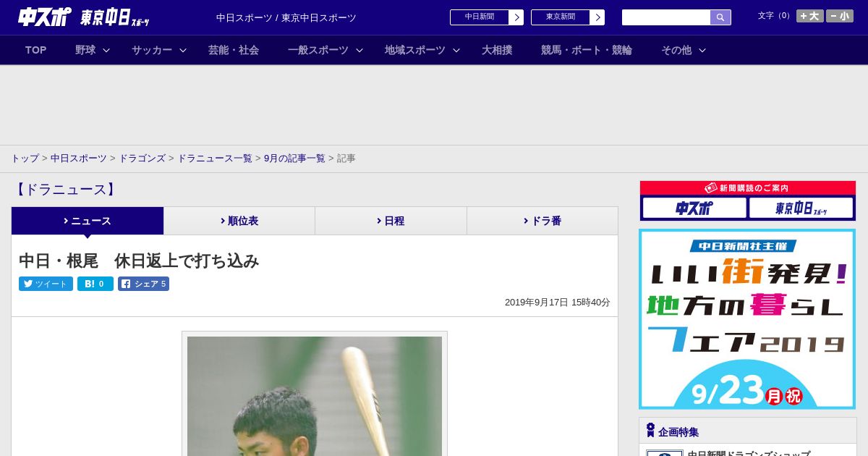
Task: Decrease font size with 小 button
Action: [x=840, y=16]
